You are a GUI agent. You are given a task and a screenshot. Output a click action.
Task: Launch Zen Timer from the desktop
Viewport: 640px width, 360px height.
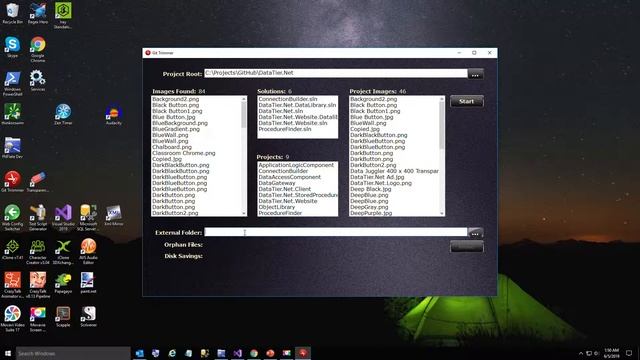click(63, 114)
